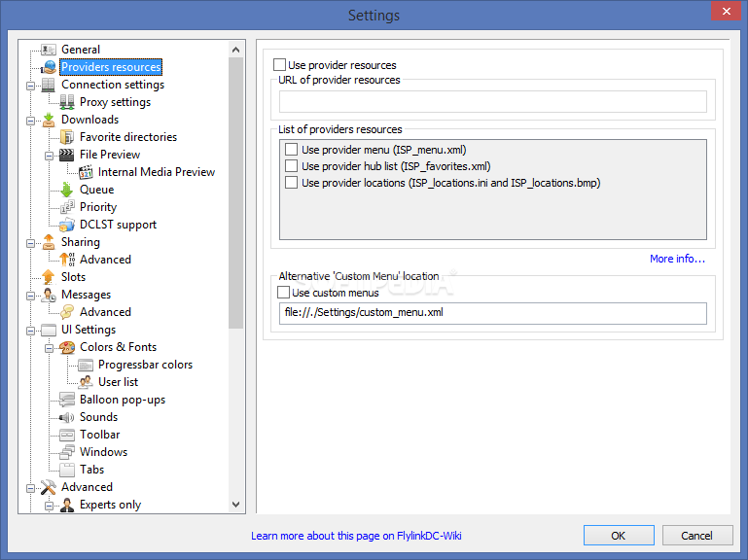This screenshot has height=560, width=748.
Task: Check Use provider locations option
Action: (x=291, y=183)
